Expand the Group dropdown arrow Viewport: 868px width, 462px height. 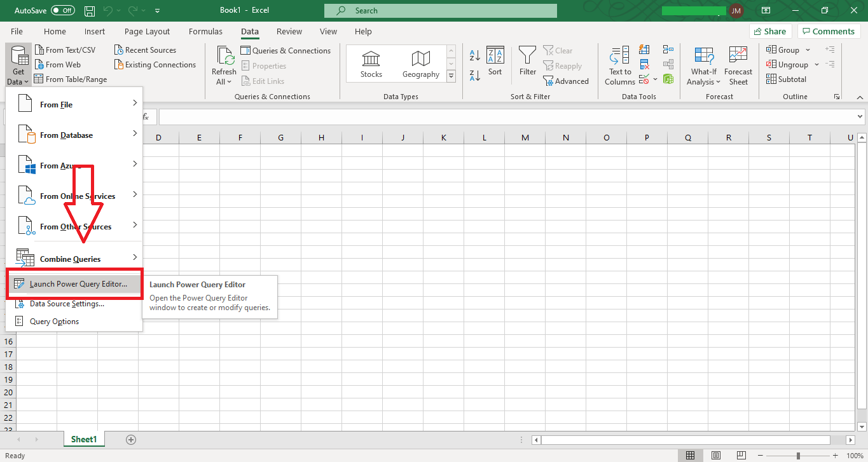click(x=808, y=50)
